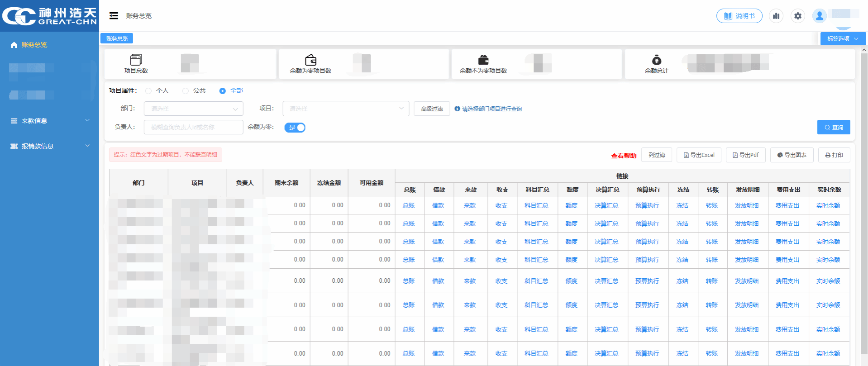Open 科目汇总 link in third table row
Screen dimensions: 868x366
pos(537,242)
